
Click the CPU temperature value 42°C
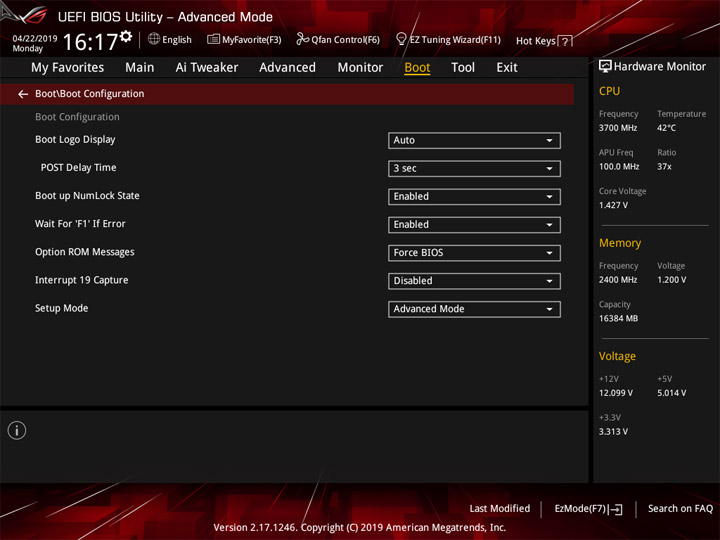click(x=666, y=128)
